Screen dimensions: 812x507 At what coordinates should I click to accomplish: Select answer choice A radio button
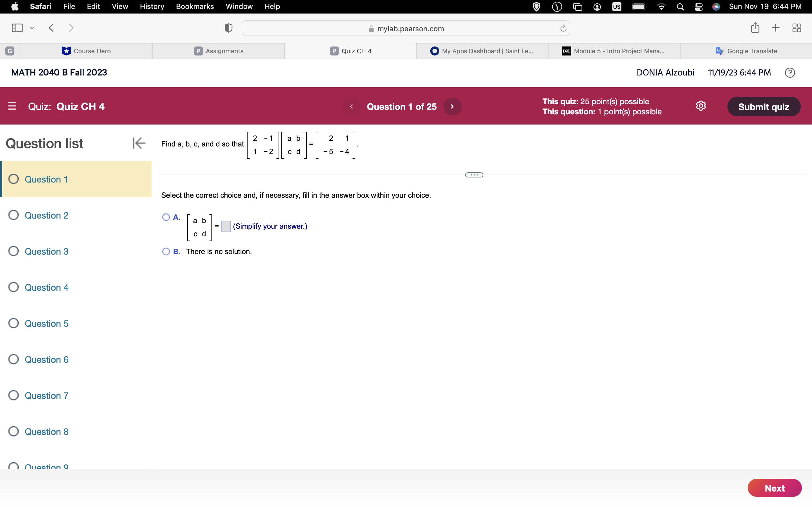[x=166, y=217]
